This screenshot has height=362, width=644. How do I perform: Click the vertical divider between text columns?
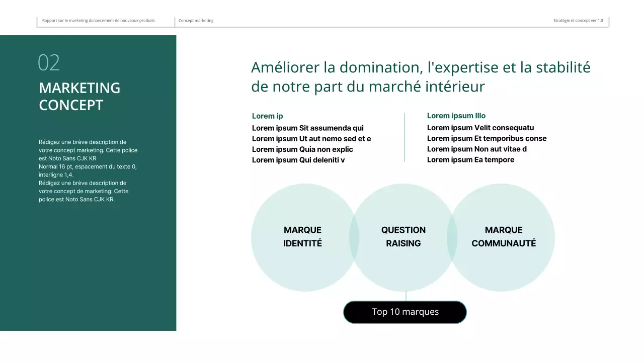point(405,137)
